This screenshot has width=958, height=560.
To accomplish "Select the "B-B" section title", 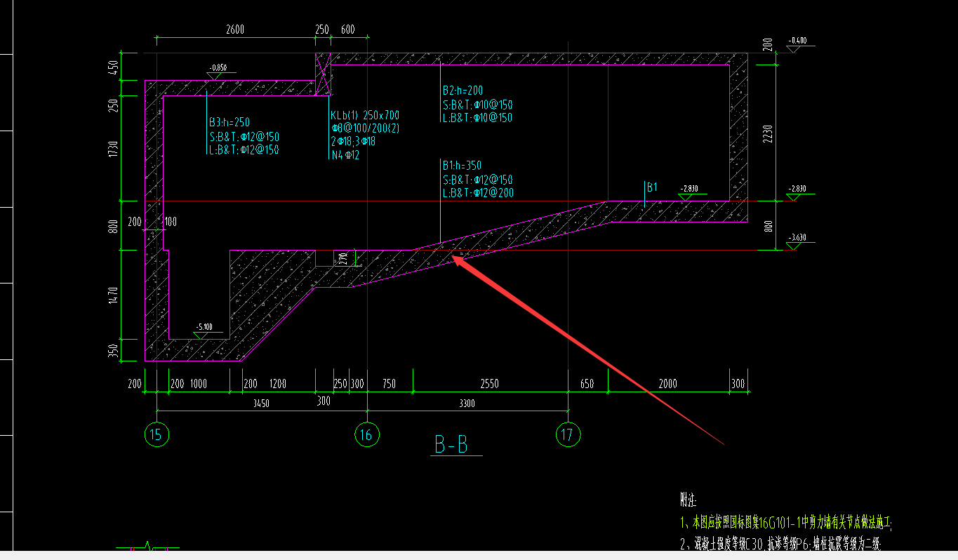I will (x=451, y=445).
